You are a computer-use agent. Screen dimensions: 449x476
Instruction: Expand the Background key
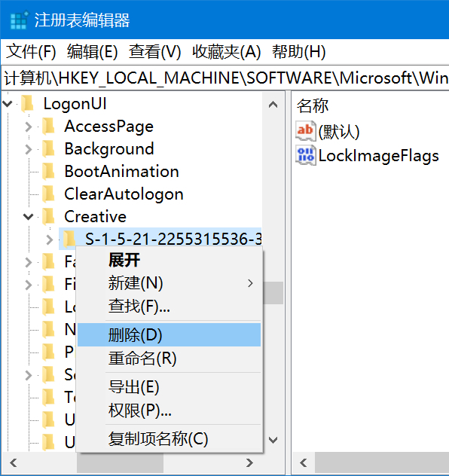pyautogui.click(x=28, y=149)
